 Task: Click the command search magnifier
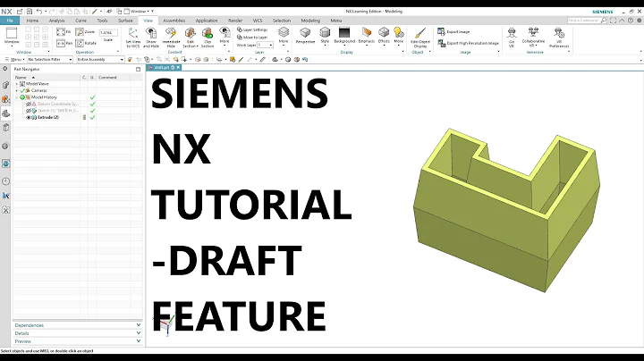[604, 21]
